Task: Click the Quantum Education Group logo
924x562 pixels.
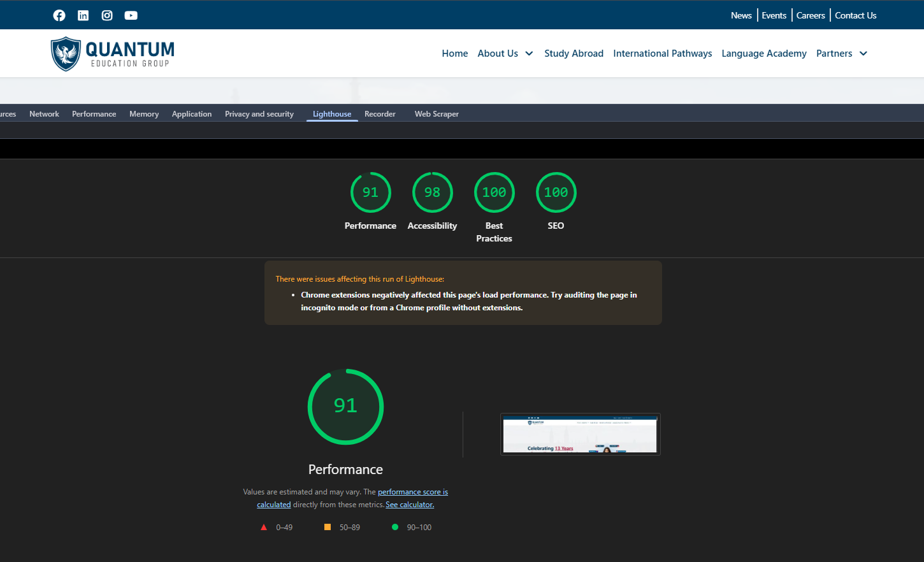Action: coord(113,54)
